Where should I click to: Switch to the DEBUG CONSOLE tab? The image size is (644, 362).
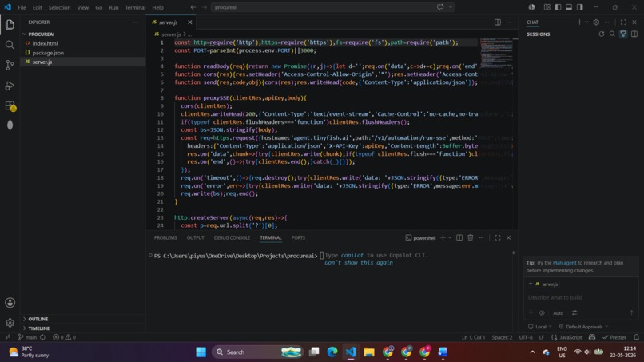[x=232, y=237]
